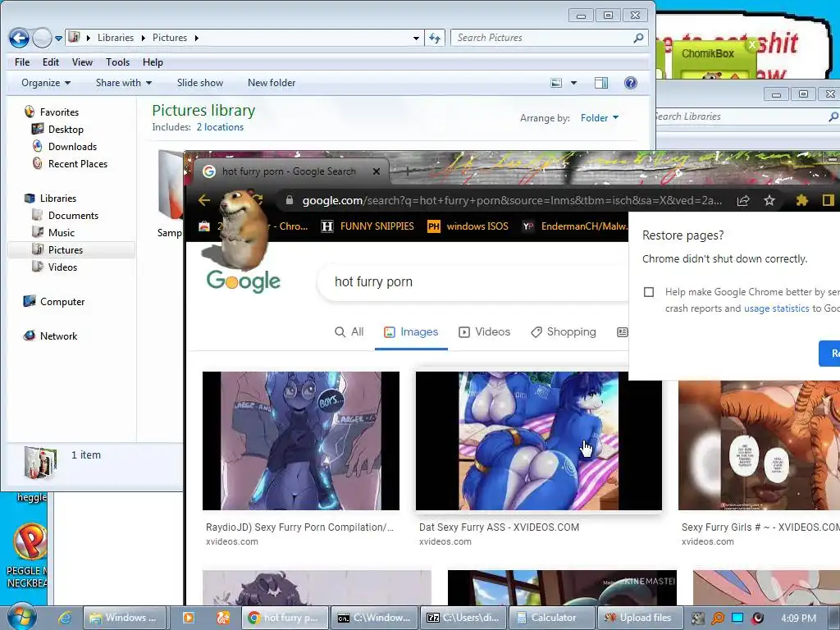Image resolution: width=840 pixels, height=630 pixels.
Task: Click the PEGGLE desktop shortcut icon
Action: click(x=30, y=542)
